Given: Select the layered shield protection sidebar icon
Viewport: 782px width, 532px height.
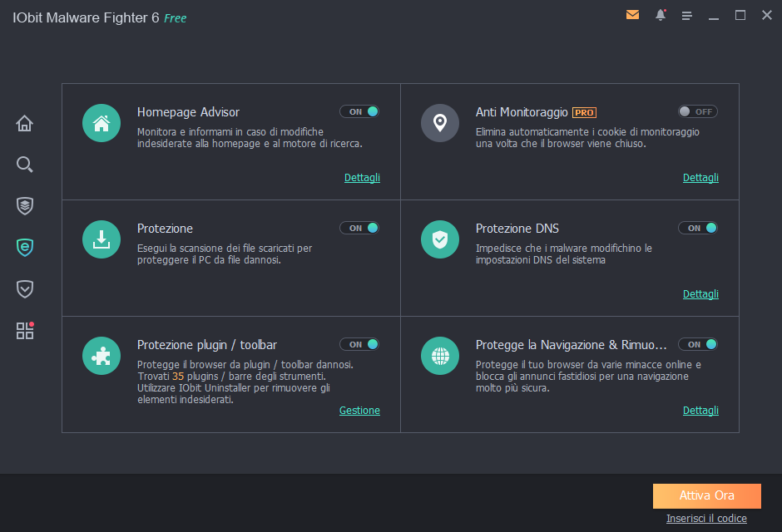Looking at the screenshot, I should [25, 205].
